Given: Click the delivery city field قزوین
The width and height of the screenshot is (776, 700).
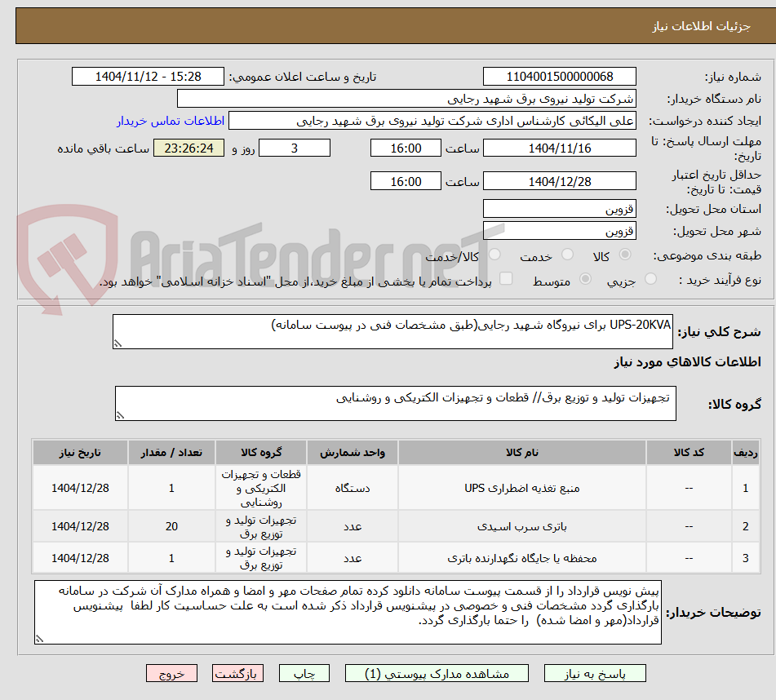Looking at the screenshot, I should click(x=559, y=231).
